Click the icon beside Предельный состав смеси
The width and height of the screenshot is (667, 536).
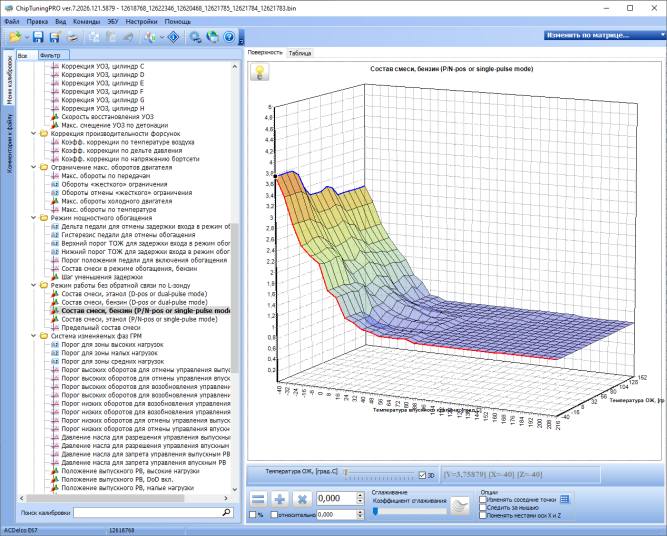click(x=55, y=328)
